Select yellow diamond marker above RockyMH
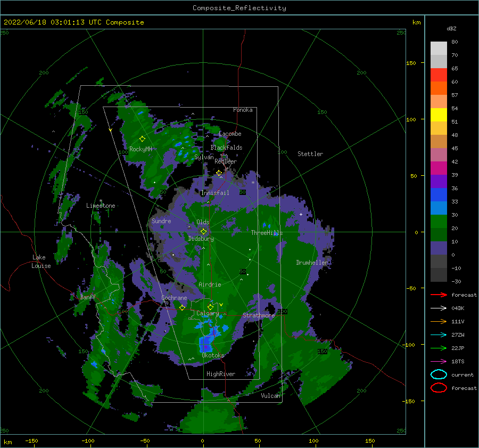Viewport: 479px width, 448px height. [142, 139]
